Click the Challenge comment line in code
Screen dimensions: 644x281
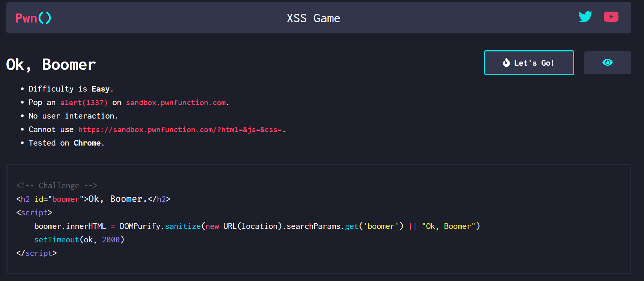click(57, 186)
